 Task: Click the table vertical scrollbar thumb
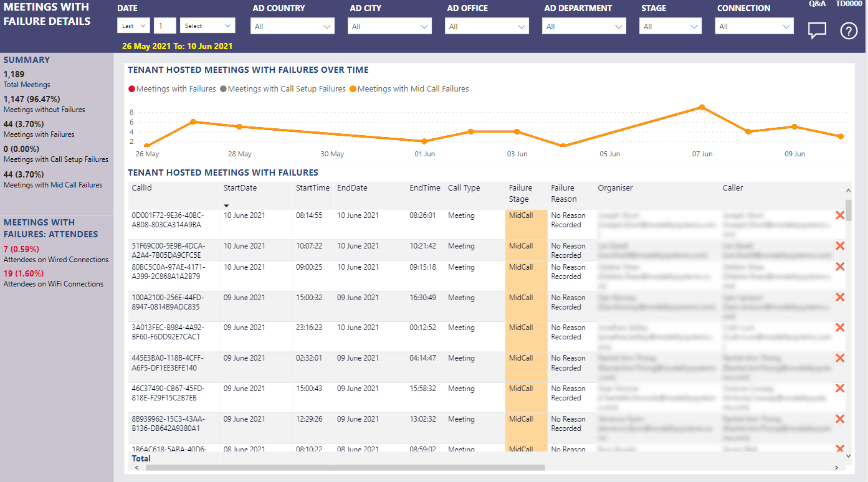(x=848, y=210)
